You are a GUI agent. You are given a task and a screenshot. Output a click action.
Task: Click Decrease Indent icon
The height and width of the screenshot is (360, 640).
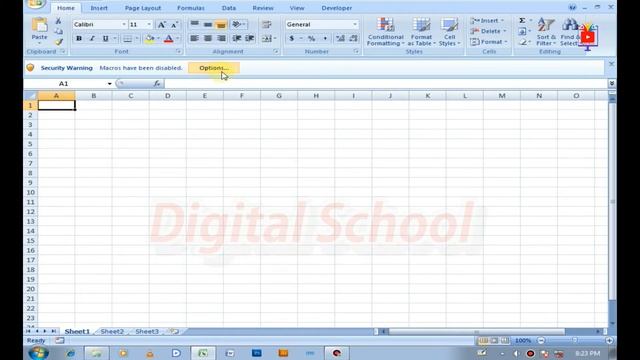pyautogui.click(x=236, y=38)
